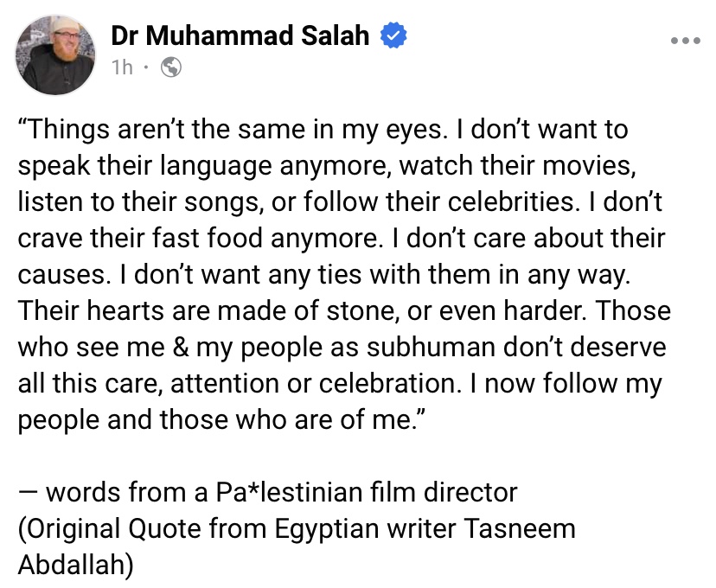Click the globe public audience icon
The image size is (716, 588).
pyautogui.click(x=171, y=67)
